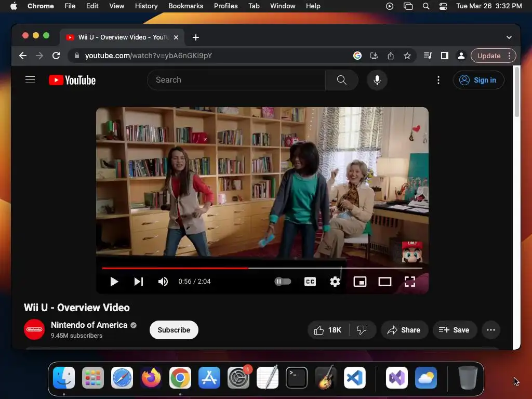Open Profiles menu

[x=226, y=6]
